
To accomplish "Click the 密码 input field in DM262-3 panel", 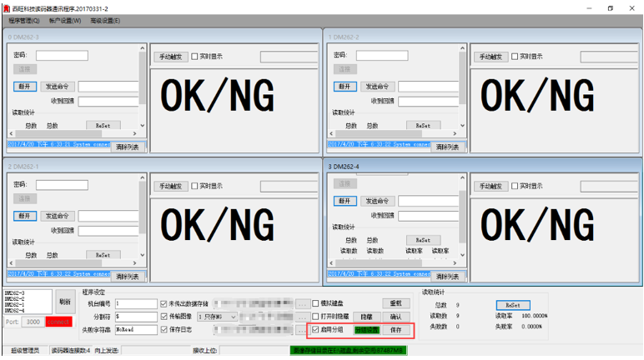I will pyautogui.click(x=62, y=56).
